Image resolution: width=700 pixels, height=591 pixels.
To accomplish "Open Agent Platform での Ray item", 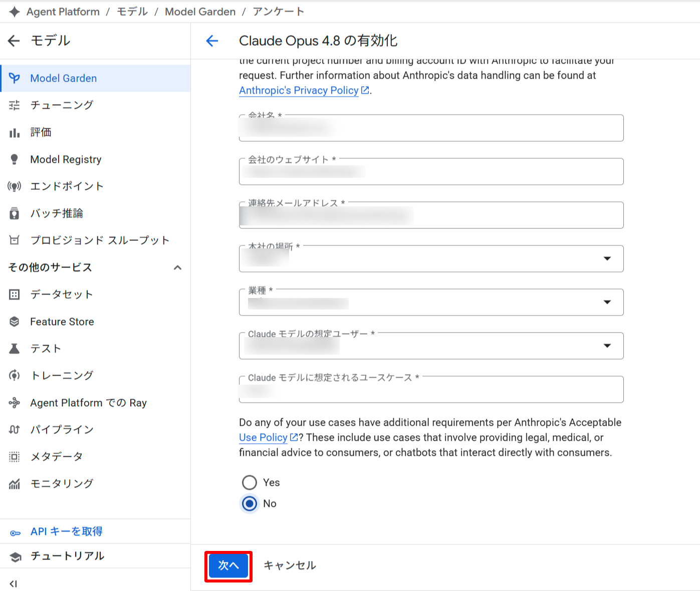I will click(95, 403).
